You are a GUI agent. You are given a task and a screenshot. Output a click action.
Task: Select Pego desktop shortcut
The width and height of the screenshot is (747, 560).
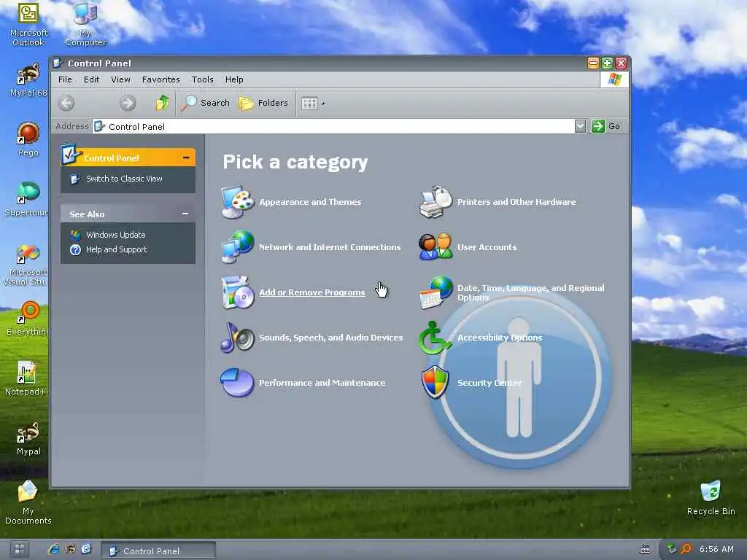pos(28,139)
